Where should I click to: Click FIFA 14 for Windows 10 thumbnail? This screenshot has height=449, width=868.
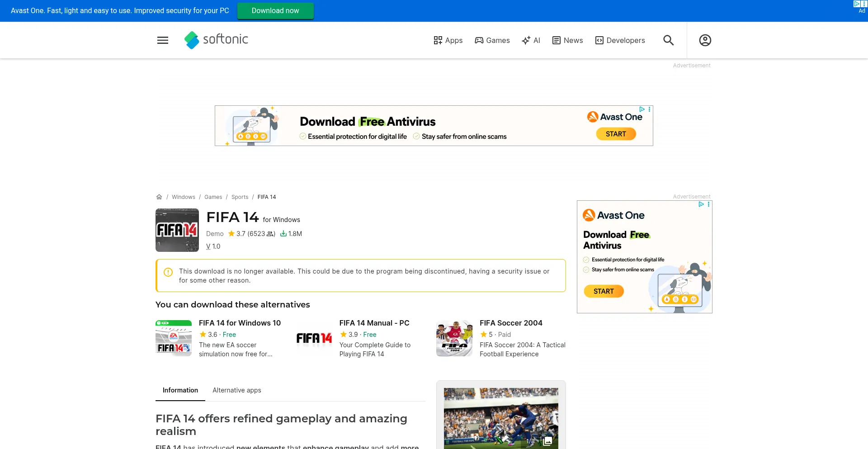pyautogui.click(x=174, y=338)
